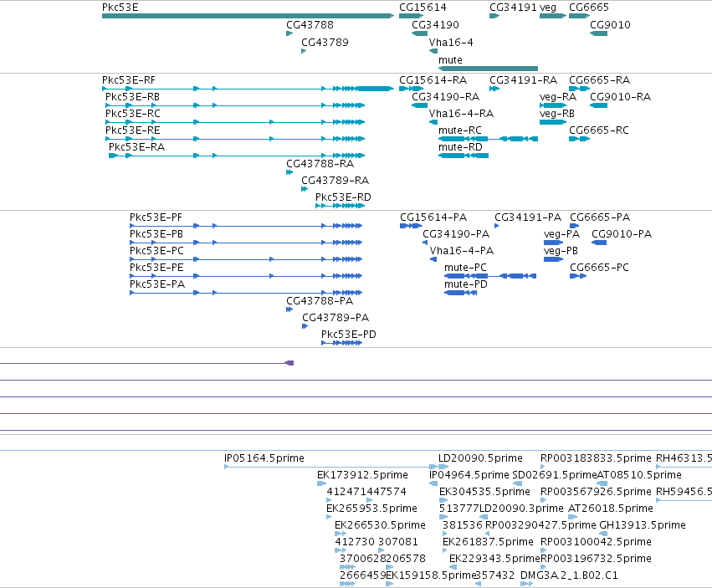Select protein CG43789-PA
This screenshot has width=712, height=588.
point(336,318)
